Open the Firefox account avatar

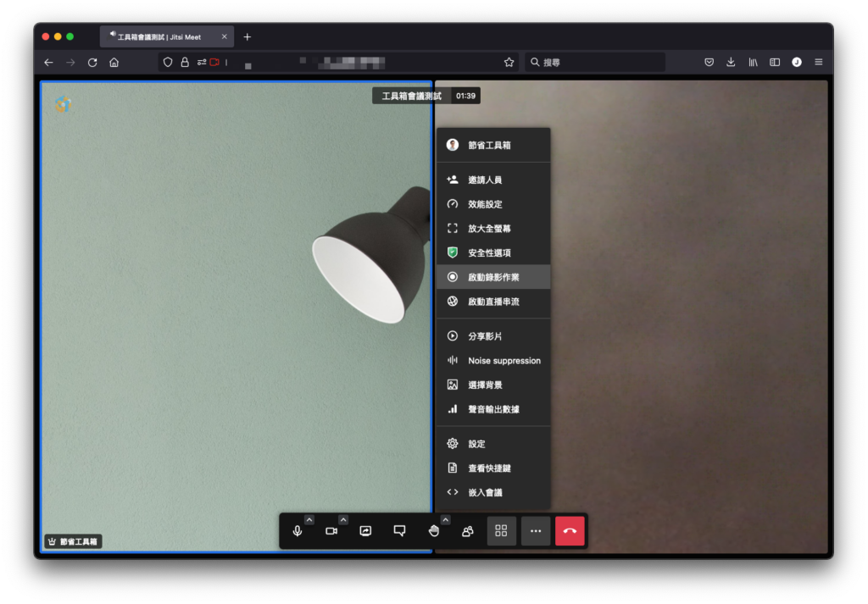(797, 63)
